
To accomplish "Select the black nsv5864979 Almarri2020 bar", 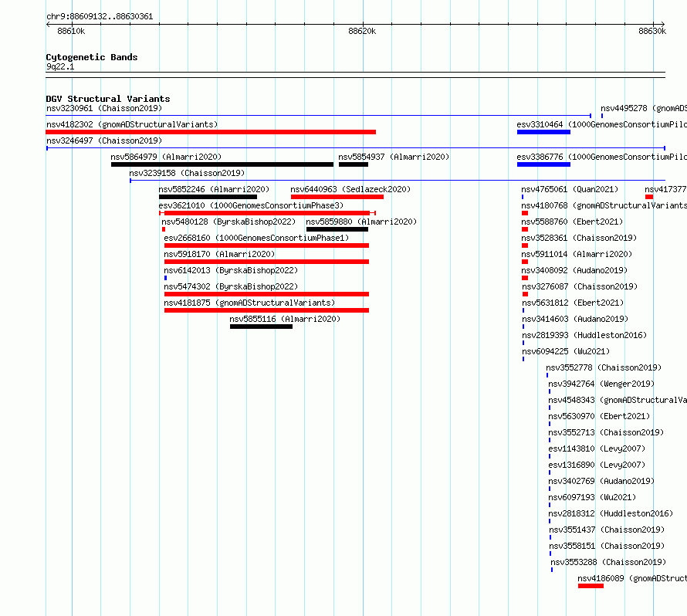I will tap(222, 164).
